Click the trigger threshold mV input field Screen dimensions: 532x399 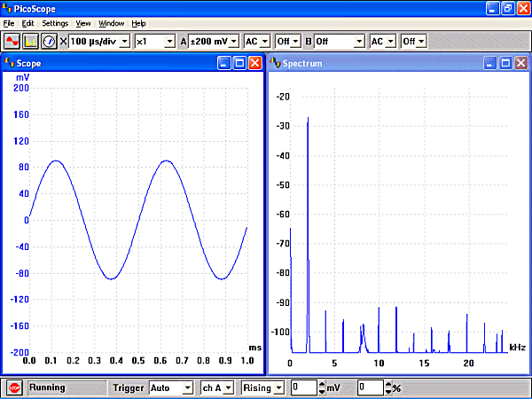click(x=303, y=387)
